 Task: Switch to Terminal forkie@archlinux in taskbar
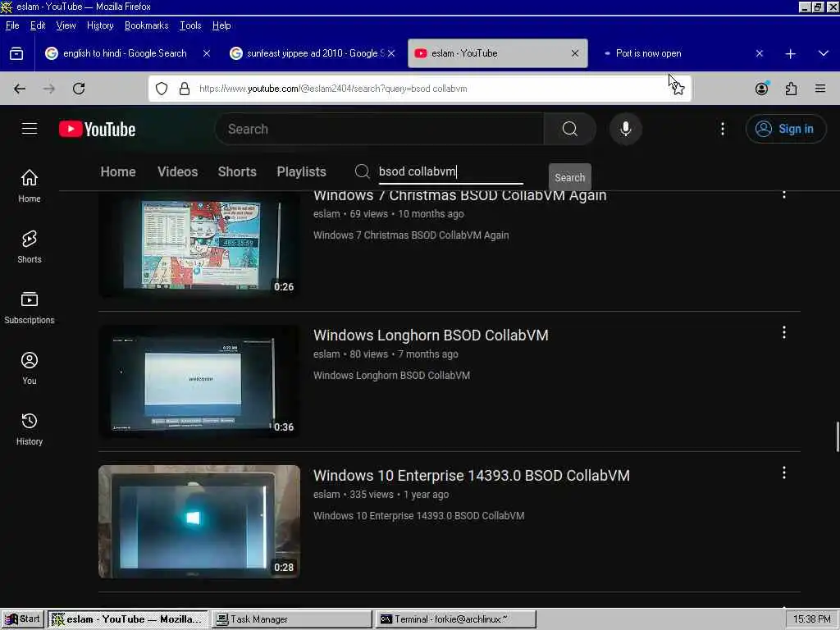pyautogui.click(x=456, y=619)
